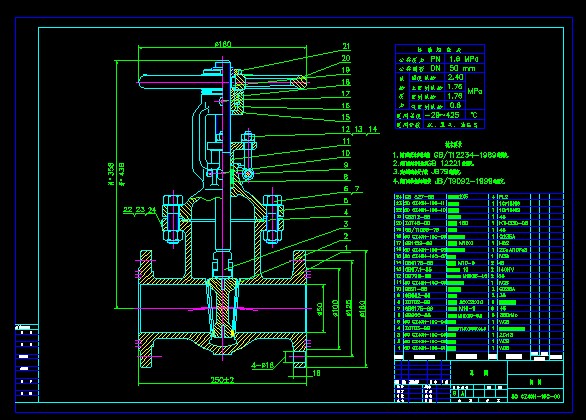Click the ø180 flange outer diameter dimension

[363, 309]
